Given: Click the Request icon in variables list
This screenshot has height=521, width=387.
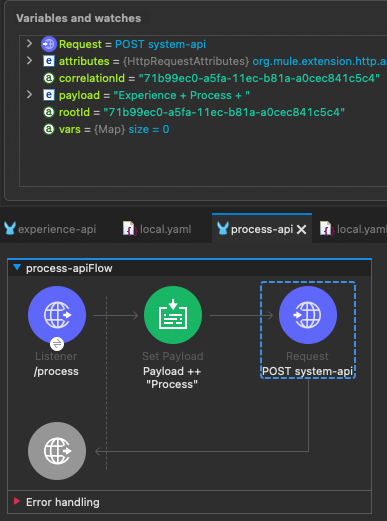Looking at the screenshot, I should point(49,44).
